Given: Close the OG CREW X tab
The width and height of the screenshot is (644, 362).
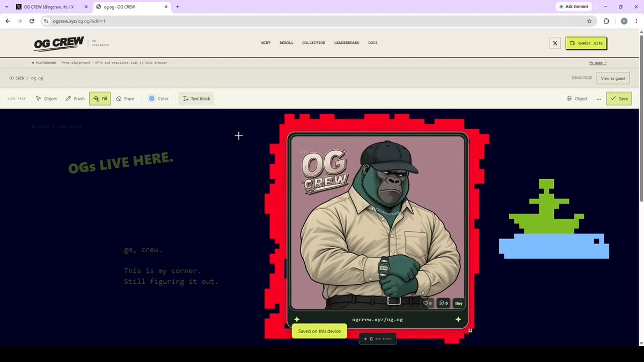Looking at the screenshot, I should (85, 7).
